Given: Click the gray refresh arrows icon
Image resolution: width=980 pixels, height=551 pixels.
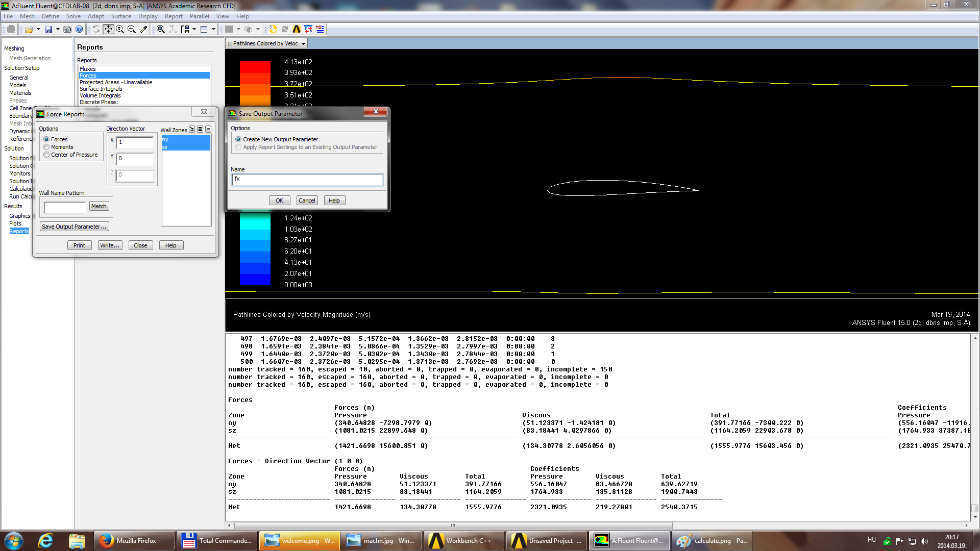Looking at the screenshot, I should click(x=285, y=30).
